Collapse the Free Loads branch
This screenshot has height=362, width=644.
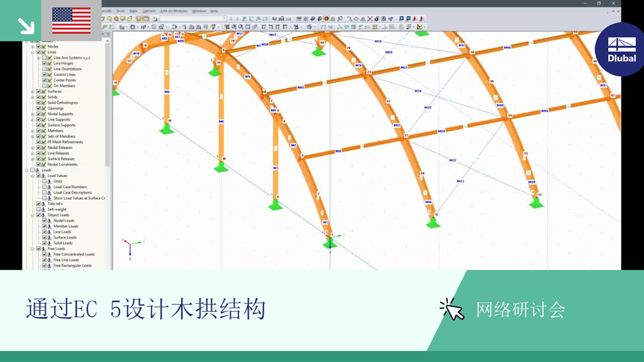pyautogui.click(x=33, y=249)
